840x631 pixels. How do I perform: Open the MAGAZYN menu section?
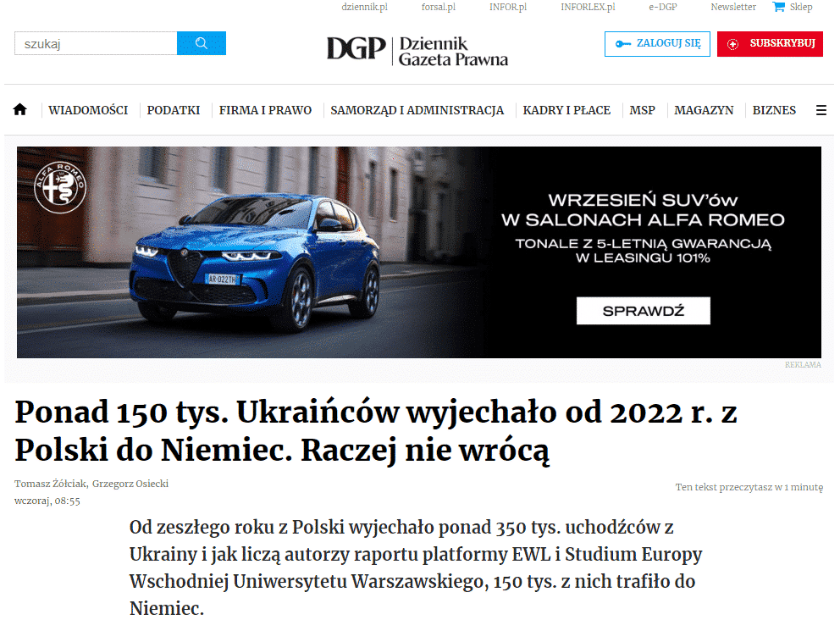click(x=704, y=110)
